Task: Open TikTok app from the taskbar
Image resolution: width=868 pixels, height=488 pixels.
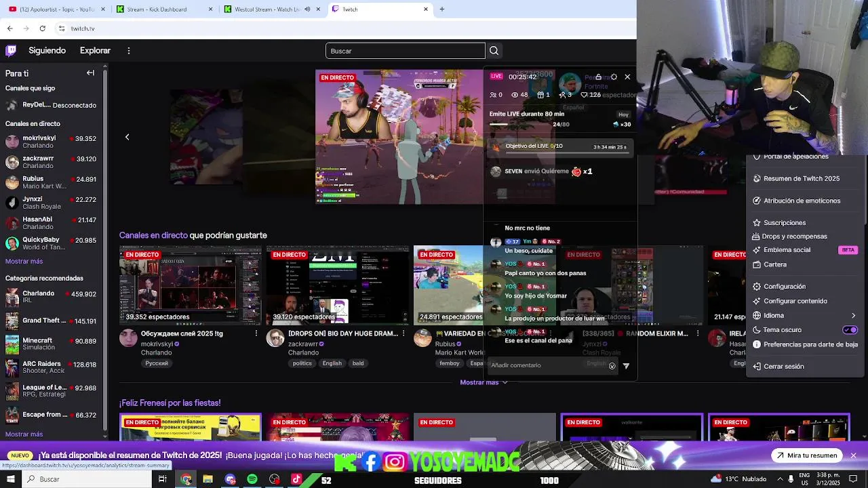Action: tap(296, 479)
